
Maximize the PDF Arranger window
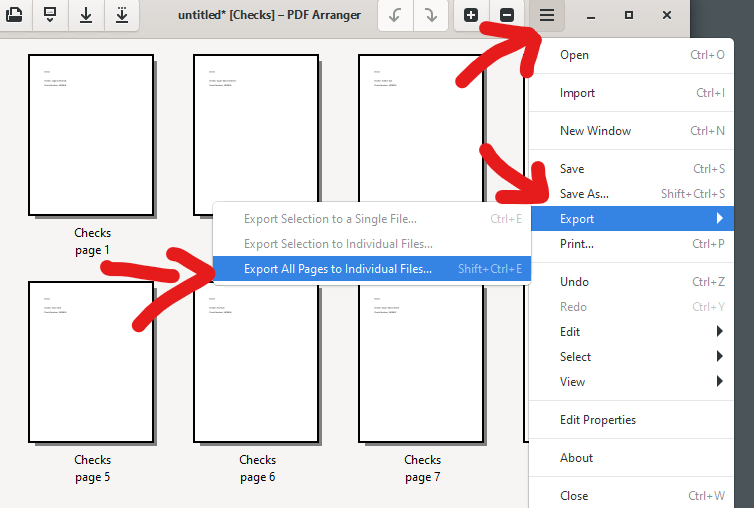[x=628, y=15]
